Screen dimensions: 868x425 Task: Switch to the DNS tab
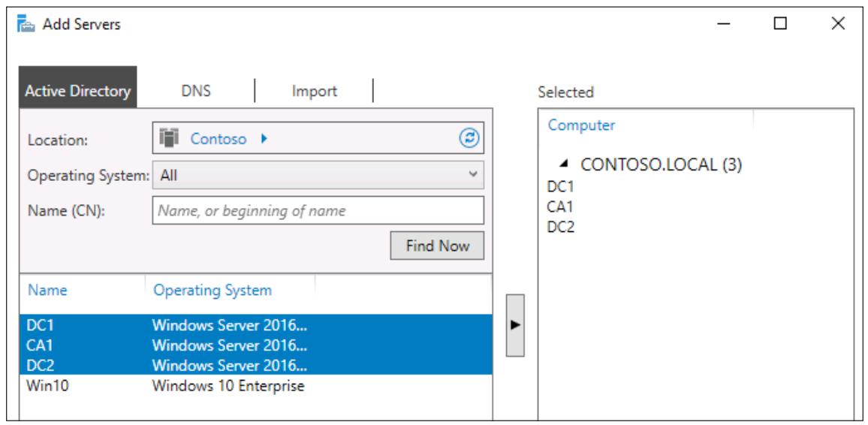click(x=196, y=90)
